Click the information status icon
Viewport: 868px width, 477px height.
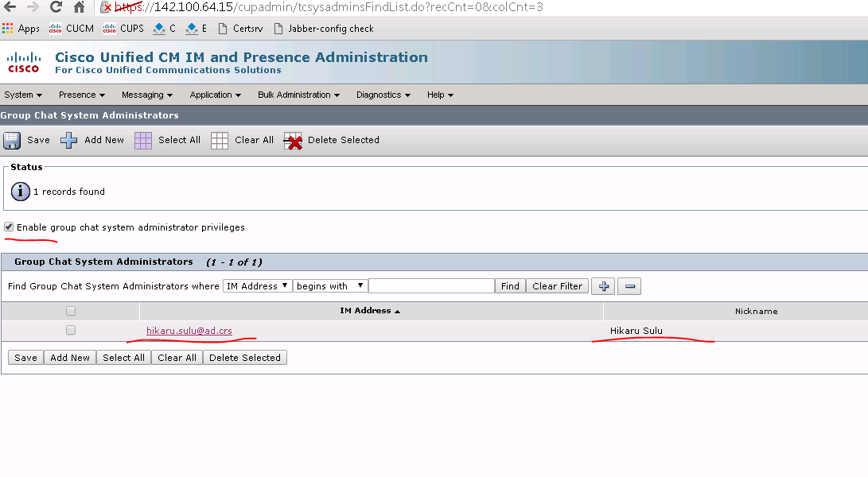(21, 192)
